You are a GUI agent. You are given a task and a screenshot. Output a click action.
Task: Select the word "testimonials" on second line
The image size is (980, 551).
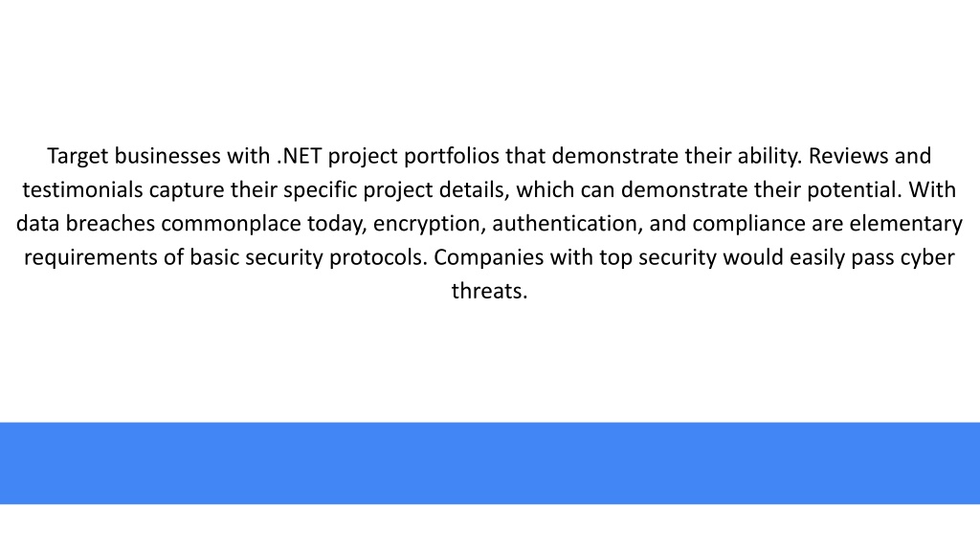(x=82, y=189)
